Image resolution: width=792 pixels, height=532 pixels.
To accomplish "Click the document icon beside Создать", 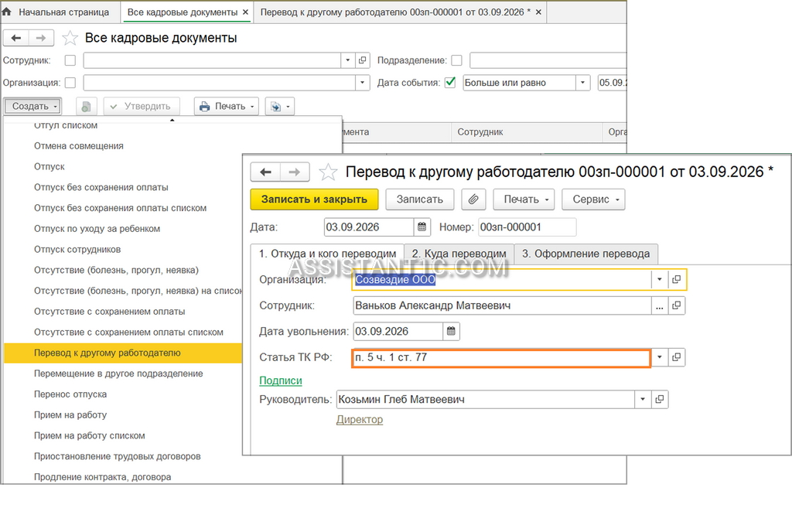I will tap(87, 107).
